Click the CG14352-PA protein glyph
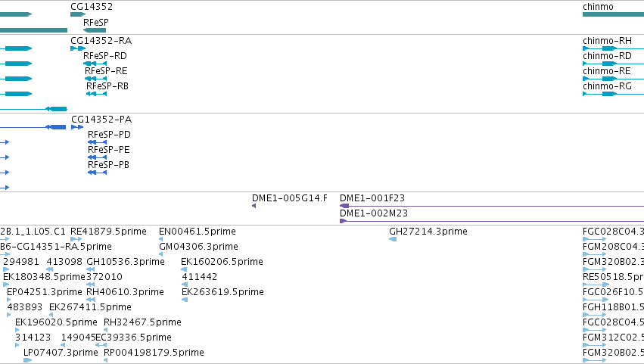Viewport: 644px width, 364px height. click(x=77, y=127)
